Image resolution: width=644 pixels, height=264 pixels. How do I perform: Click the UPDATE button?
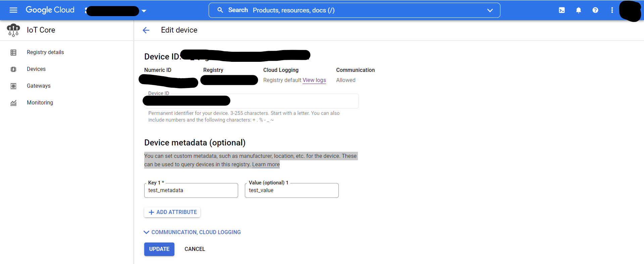click(159, 249)
